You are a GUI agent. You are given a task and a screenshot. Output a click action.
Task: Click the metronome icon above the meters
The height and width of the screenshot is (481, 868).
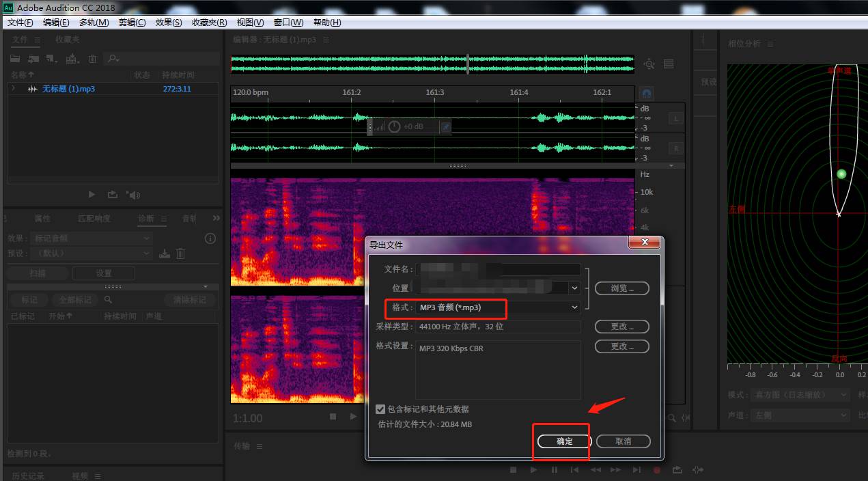point(646,92)
